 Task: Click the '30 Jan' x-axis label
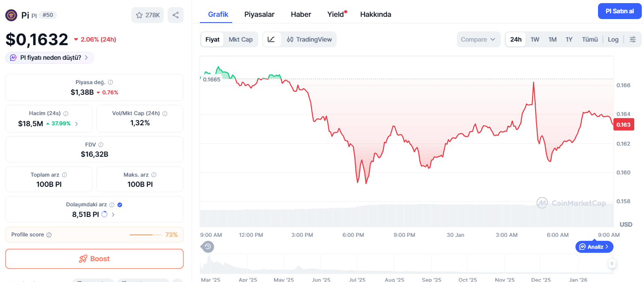(x=456, y=235)
